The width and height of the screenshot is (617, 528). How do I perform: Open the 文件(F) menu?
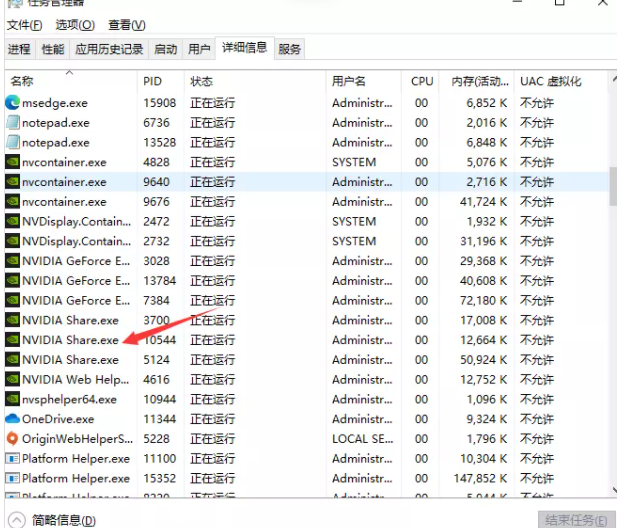(x=25, y=24)
